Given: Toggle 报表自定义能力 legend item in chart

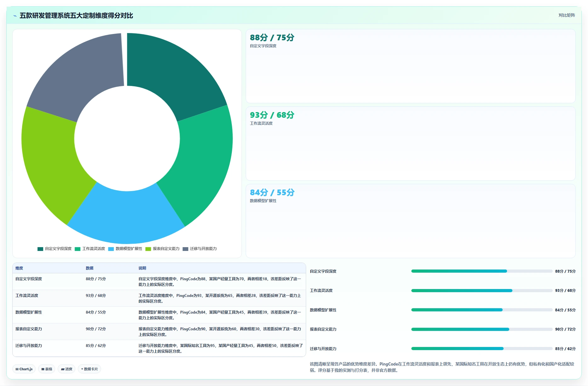Looking at the screenshot, I should point(162,249).
